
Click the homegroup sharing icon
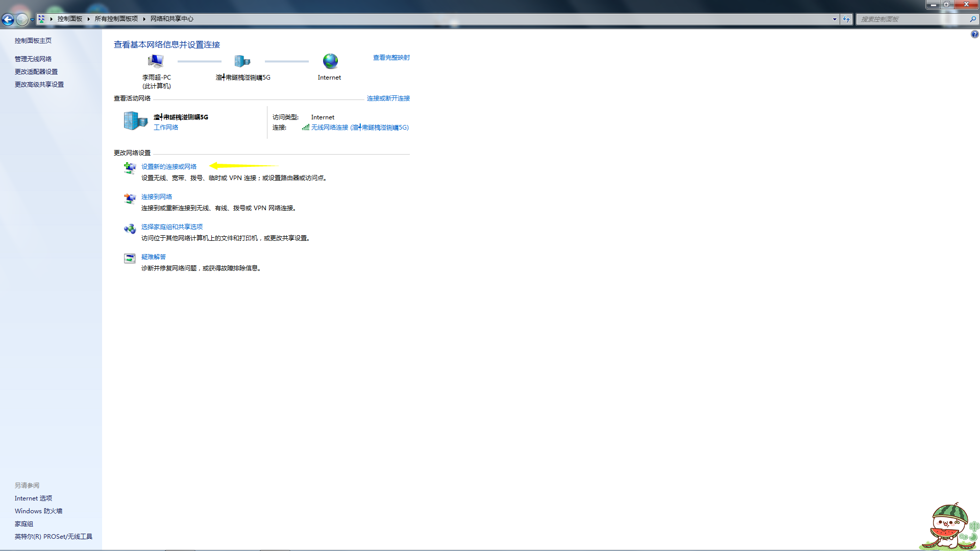coord(130,228)
